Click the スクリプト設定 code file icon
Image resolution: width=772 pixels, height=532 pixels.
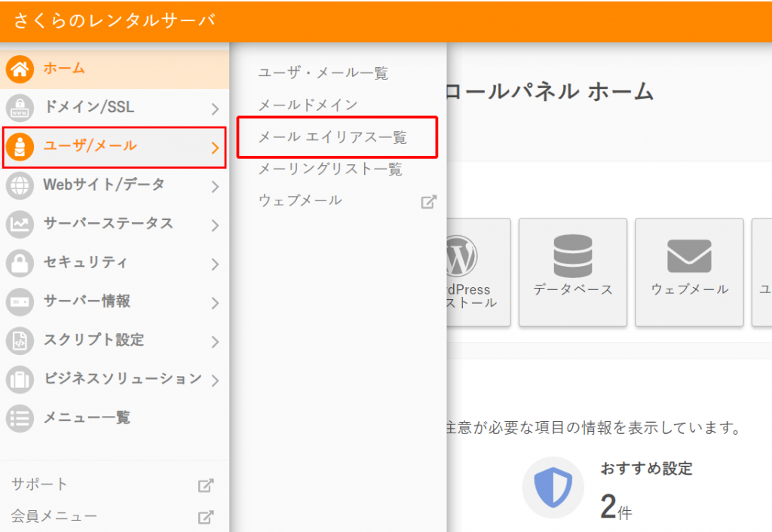(20, 341)
